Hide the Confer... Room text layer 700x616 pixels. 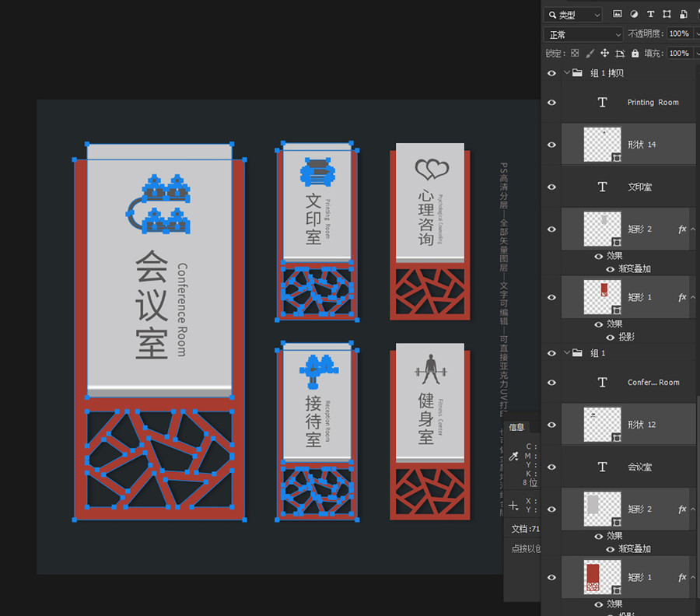(551, 383)
